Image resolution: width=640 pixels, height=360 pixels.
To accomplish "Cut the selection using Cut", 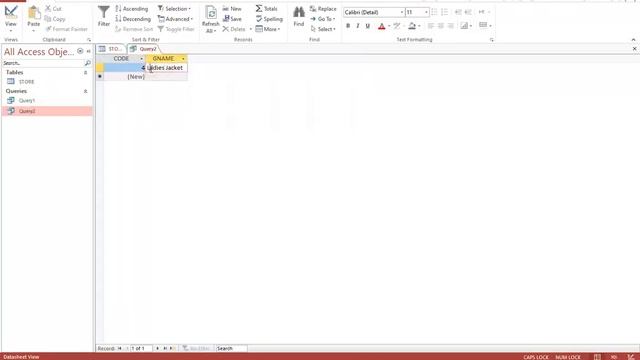I will tap(53, 9).
